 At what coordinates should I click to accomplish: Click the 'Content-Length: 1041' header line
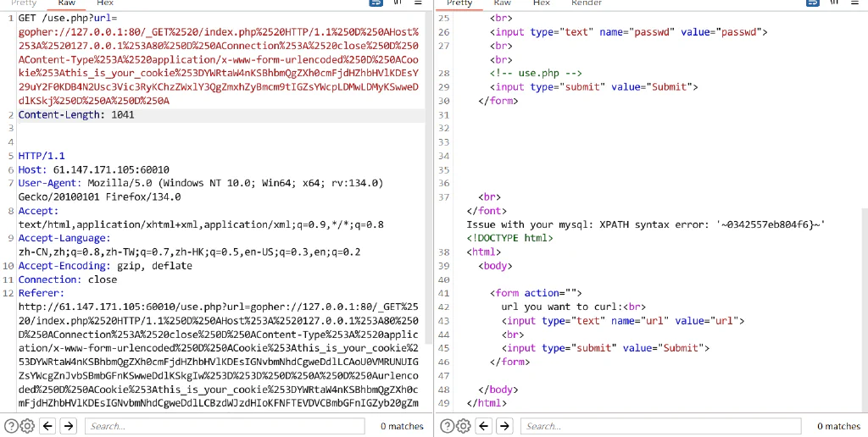[75, 115]
